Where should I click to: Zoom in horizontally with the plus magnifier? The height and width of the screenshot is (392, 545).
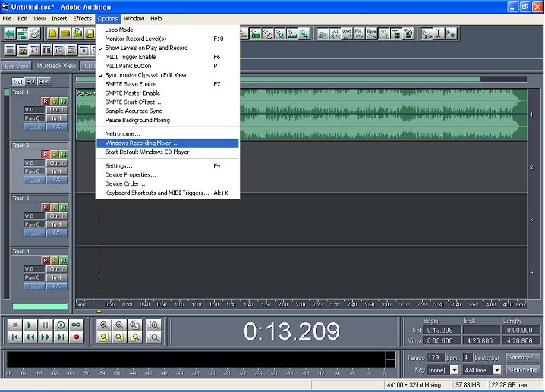(x=104, y=325)
